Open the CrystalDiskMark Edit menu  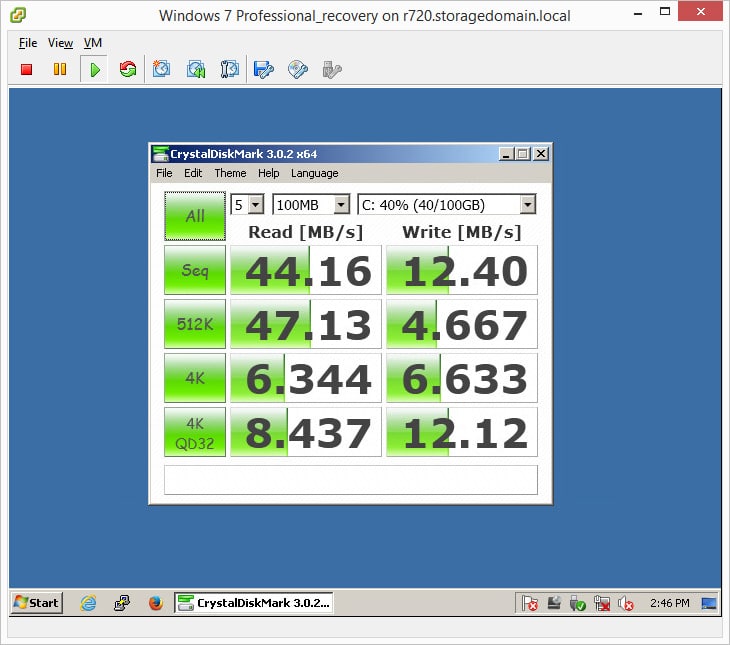193,173
